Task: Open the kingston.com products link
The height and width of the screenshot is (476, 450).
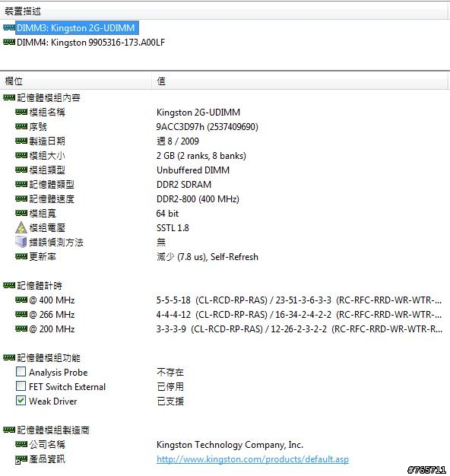Action: [x=253, y=459]
